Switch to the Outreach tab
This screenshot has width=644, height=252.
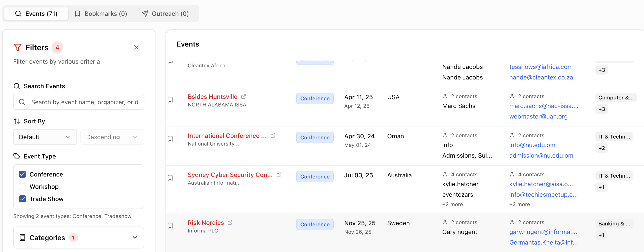point(165,13)
